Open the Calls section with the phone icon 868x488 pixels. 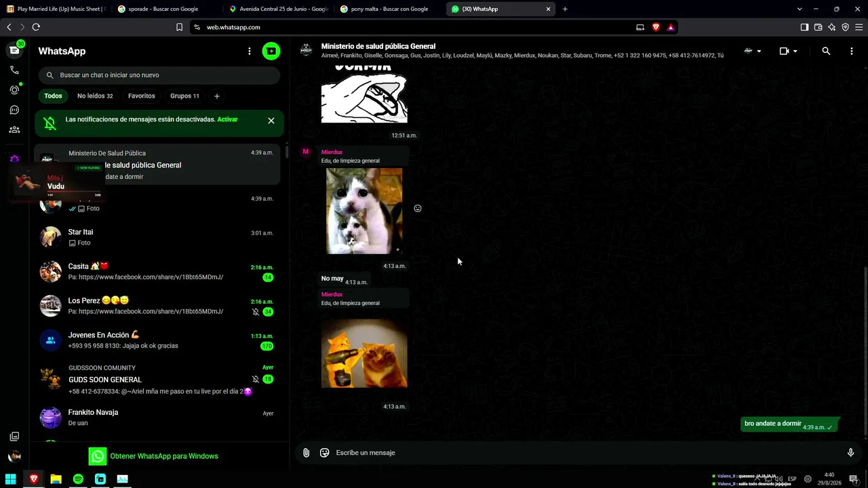(14, 70)
